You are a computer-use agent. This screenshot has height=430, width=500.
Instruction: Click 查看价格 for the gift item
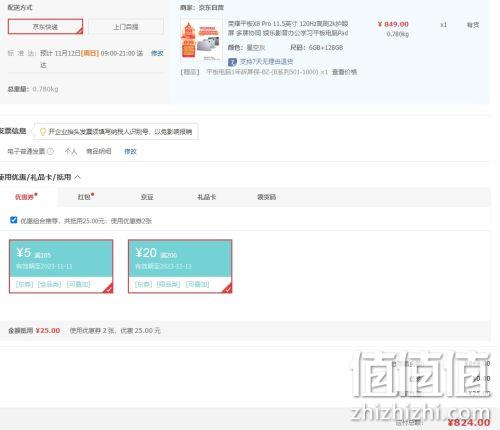344,72
